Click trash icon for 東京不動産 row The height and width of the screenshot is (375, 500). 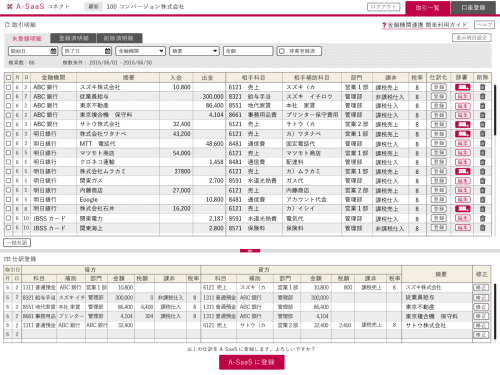click(x=482, y=106)
